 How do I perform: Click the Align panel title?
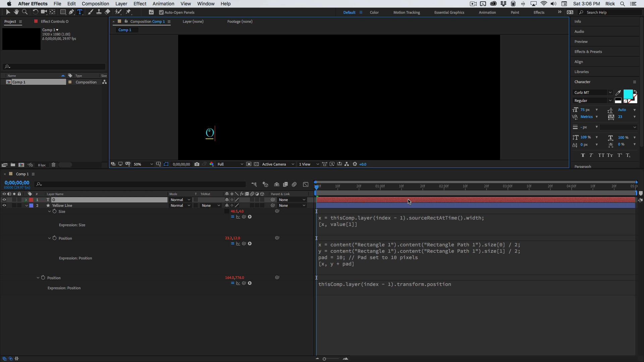point(578,62)
